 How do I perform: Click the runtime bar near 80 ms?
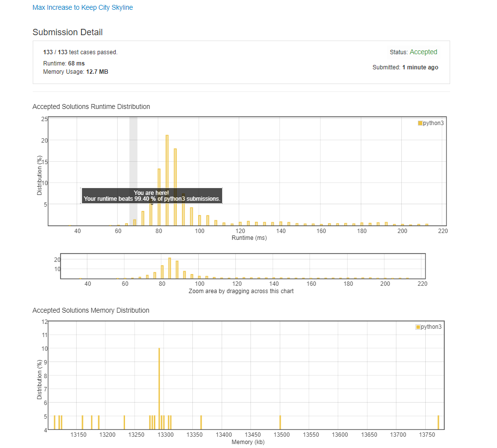(159, 197)
